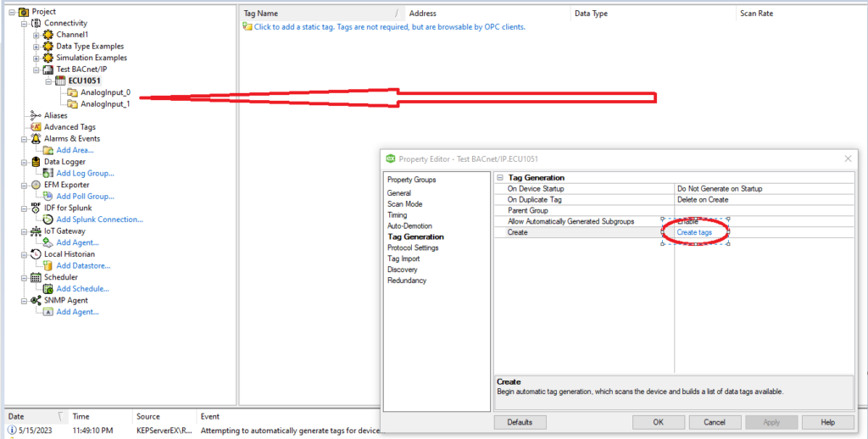Click the Test BACnet/IP channel icon

[x=48, y=69]
